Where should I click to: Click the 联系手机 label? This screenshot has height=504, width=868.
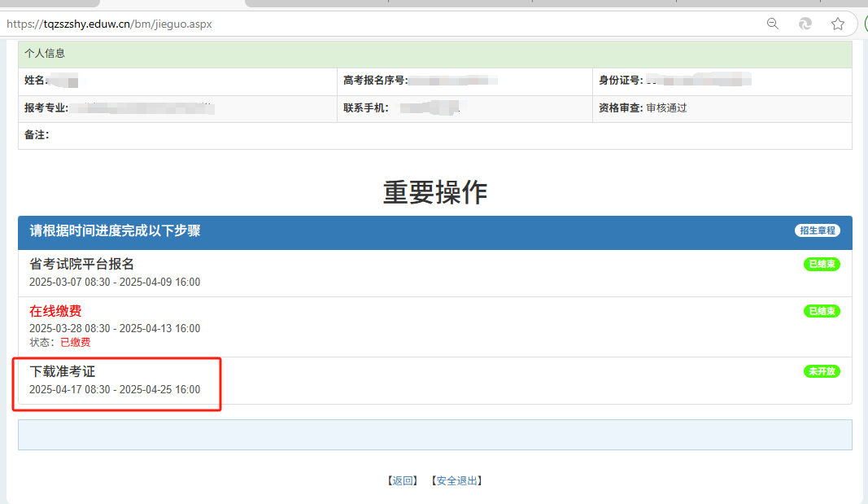tap(366, 108)
